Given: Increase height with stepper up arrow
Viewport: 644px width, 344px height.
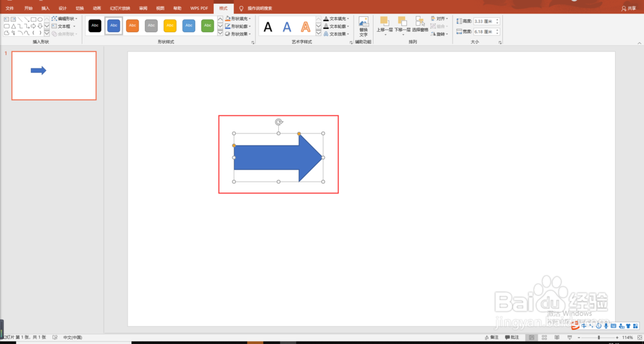Looking at the screenshot, I should coord(498,19).
